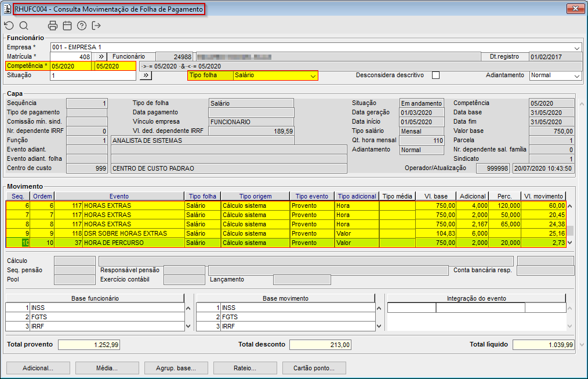Toggle the Desconsidera descritivo checkbox
The width and height of the screenshot is (588, 379).
point(436,75)
